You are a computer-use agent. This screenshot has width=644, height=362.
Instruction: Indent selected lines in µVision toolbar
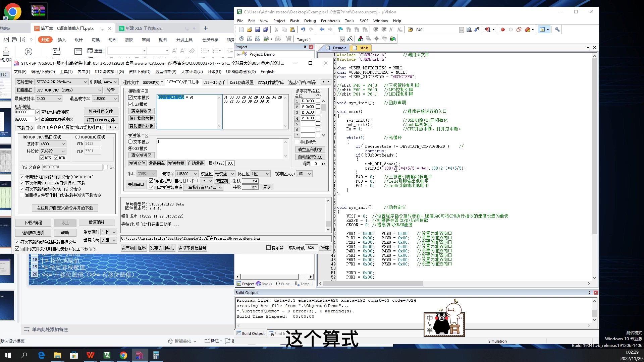point(376,29)
